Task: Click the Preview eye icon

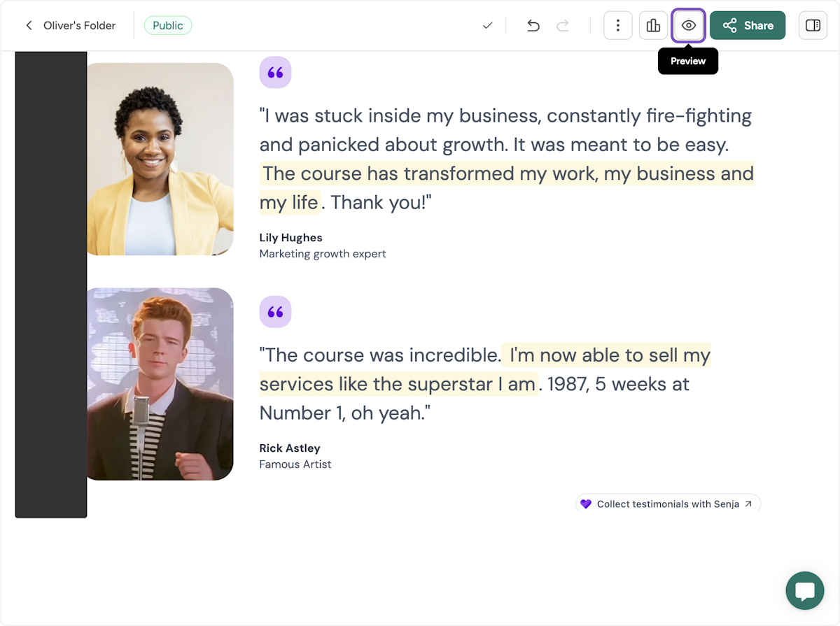Action: 689,26
